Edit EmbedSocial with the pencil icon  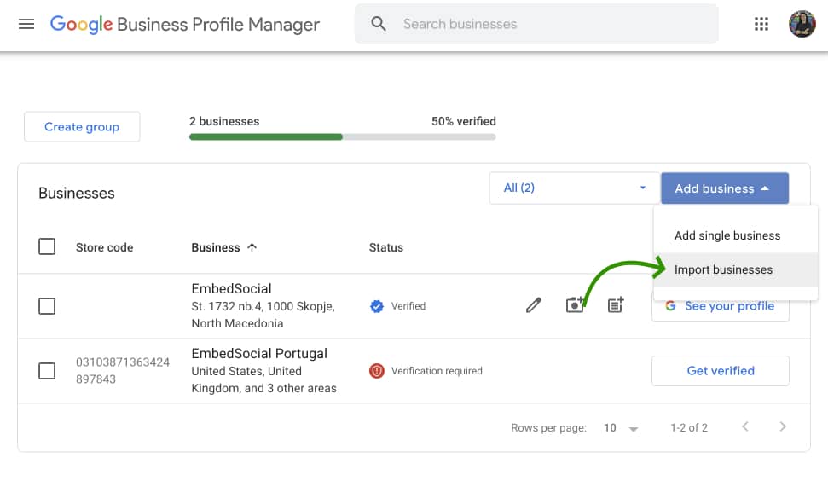[533, 304]
